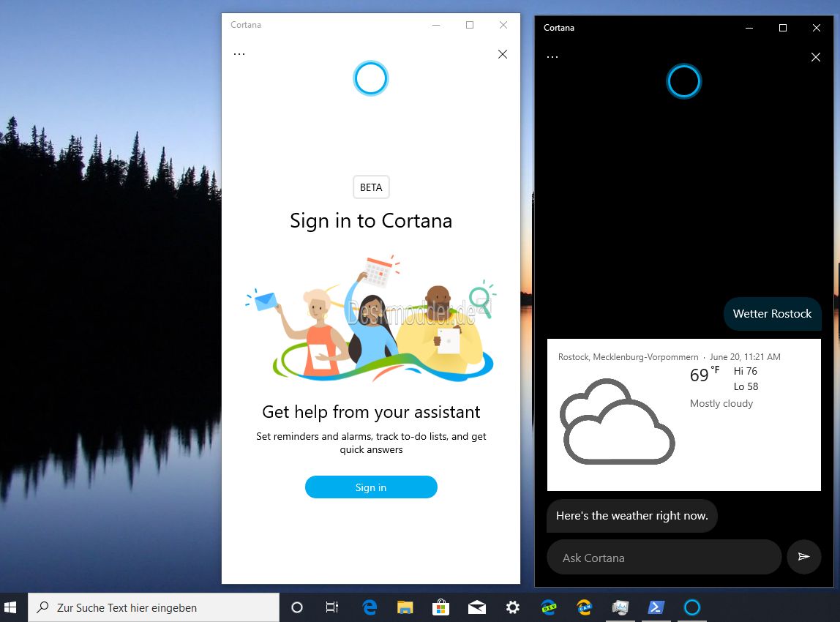Open the Mail app from taskbar
Viewport: 840px width, 622px height.
click(x=477, y=607)
